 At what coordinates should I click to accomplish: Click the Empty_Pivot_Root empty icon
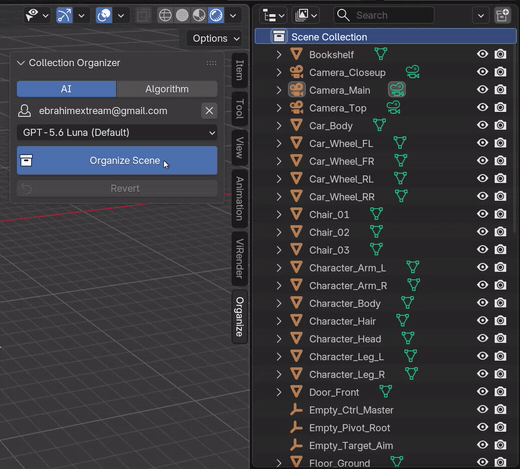[296, 427]
